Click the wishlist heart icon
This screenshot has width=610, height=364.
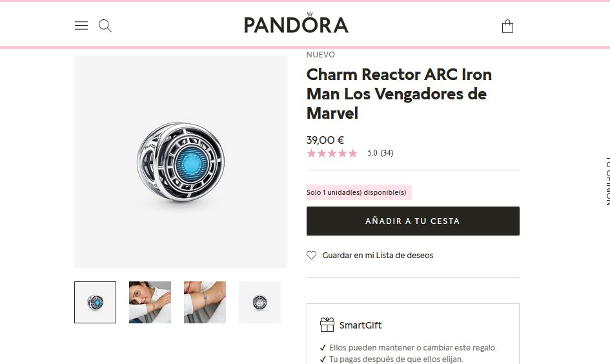(311, 255)
